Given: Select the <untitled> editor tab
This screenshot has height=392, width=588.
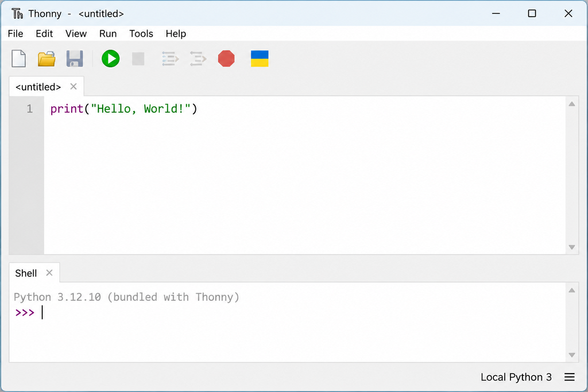Looking at the screenshot, I should (x=38, y=87).
